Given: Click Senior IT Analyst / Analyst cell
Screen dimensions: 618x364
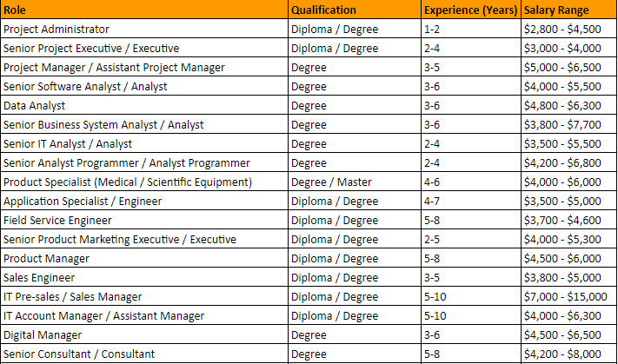Looking at the screenshot, I should pos(143,143).
